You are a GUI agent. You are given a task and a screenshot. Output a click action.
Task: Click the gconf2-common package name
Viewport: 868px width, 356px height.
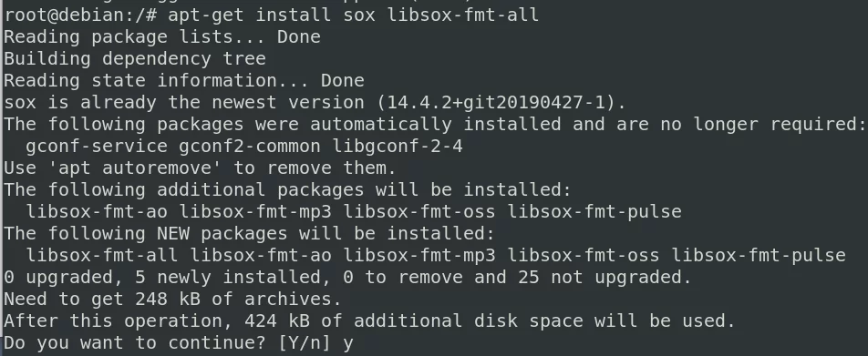coord(250,146)
